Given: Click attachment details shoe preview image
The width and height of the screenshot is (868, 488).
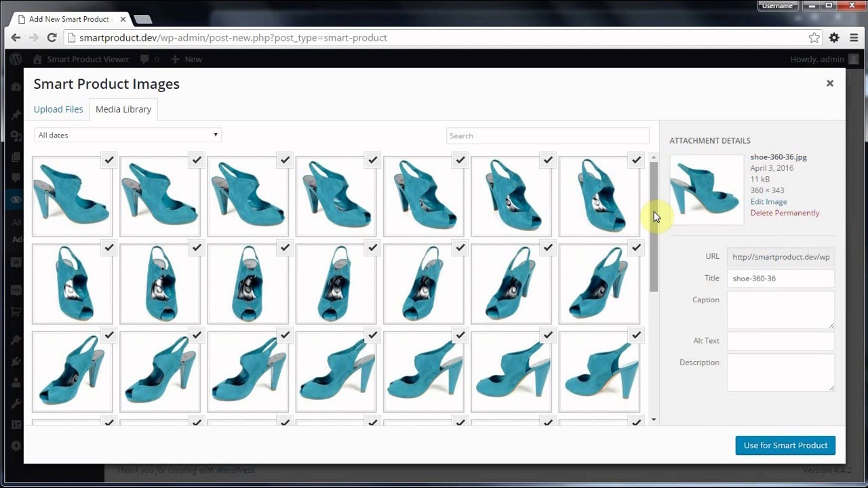Looking at the screenshot, I should point(707,190).
